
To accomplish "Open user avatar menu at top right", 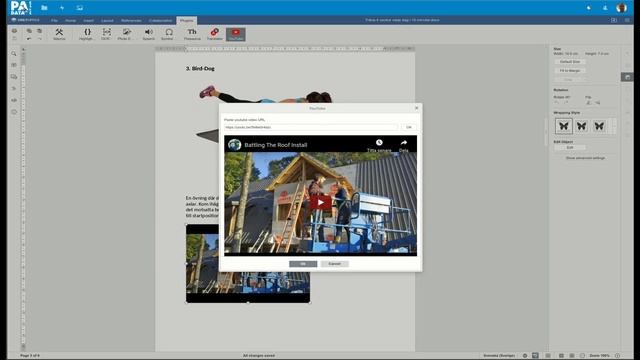I will pyautogui.click(x=621, y=8).
